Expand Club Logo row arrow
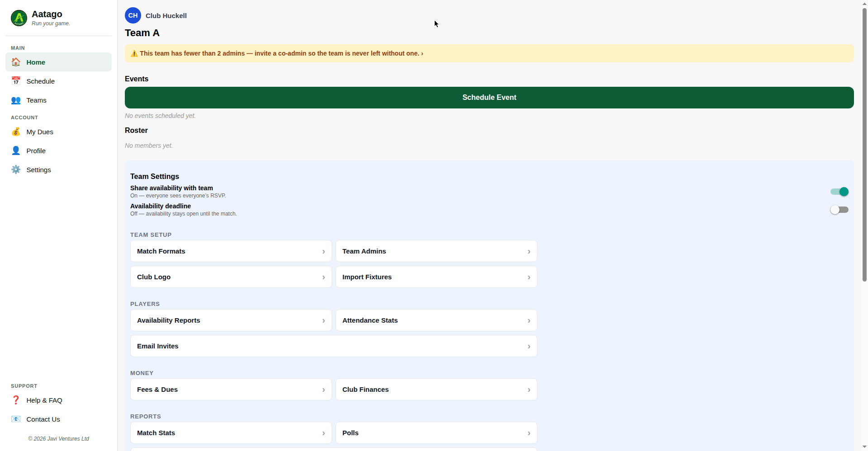 (x=323, y=277)
